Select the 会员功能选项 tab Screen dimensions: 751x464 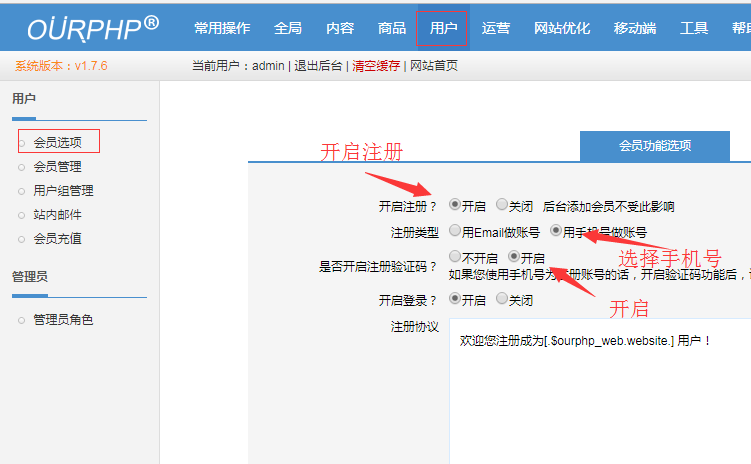point(654,146)
